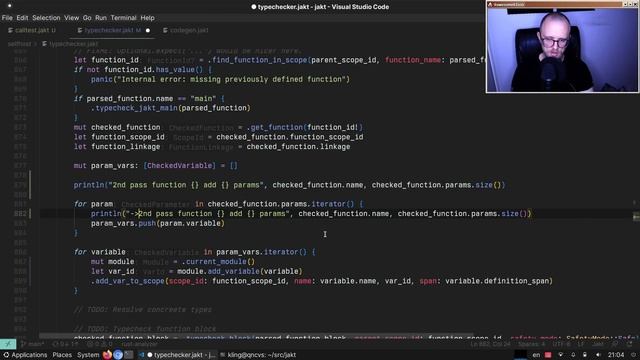The width and height of the screenshot is (640, 360).
Task: Click the TODO: Typecheck function block comment
Action: (x=145, y=329)
